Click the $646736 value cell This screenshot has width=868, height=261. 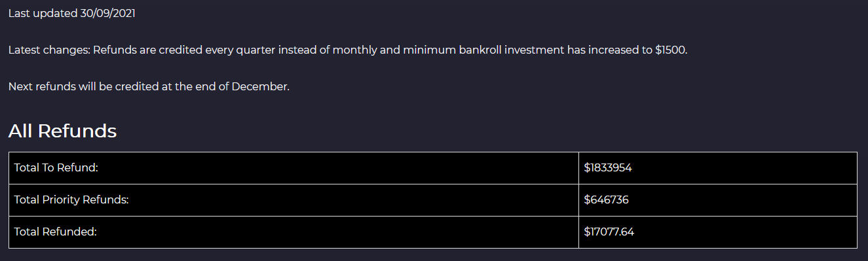(718, 200)
